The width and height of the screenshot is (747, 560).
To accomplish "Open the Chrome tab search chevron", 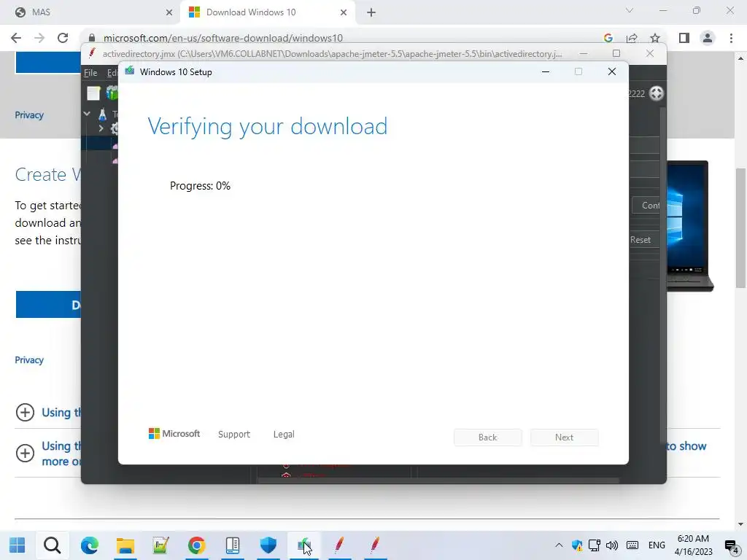I will 630,10.
